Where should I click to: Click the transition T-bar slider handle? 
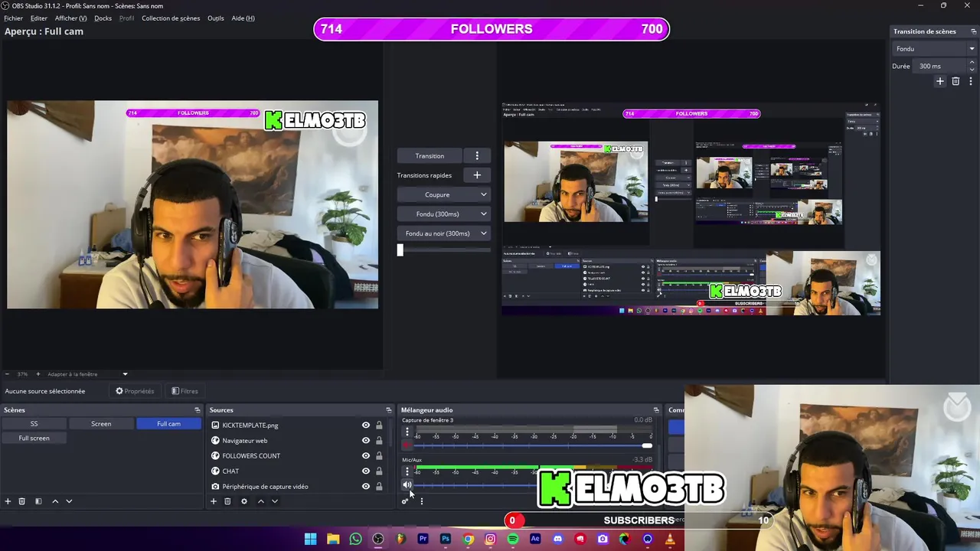click(400, 249)
